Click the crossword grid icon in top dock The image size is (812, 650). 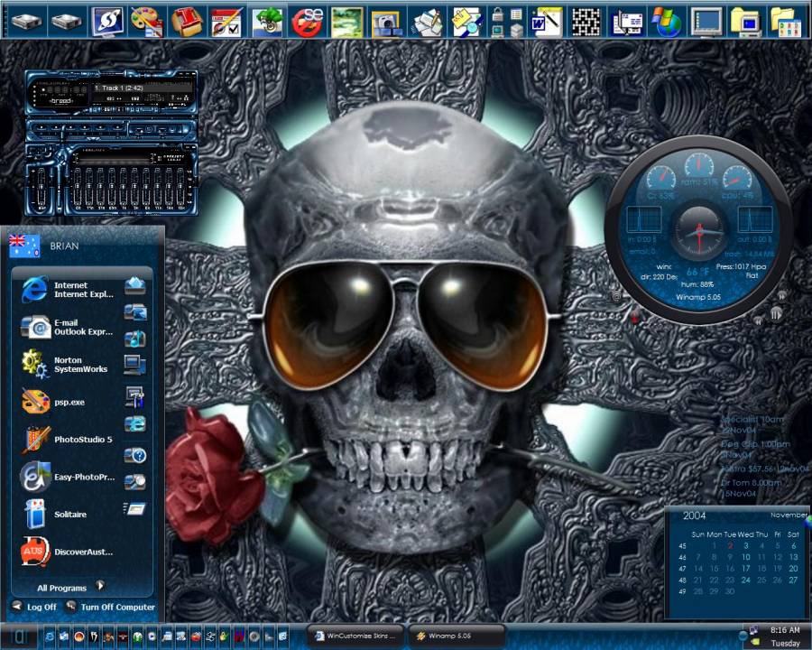pyautogui.click(x=586, y=20)
